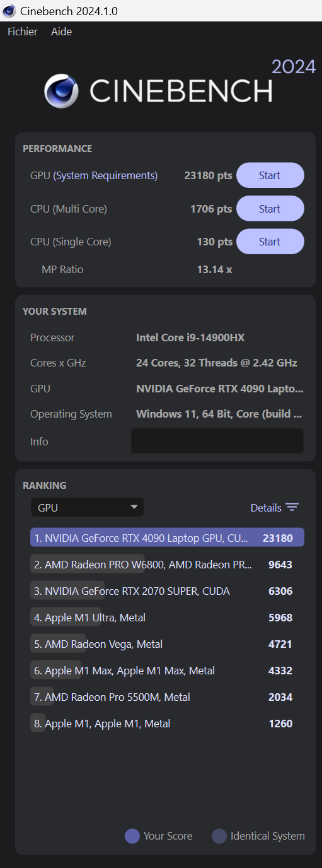Viewport: 322px width, 868px height.
Task: Click the CPU (Single Core) label
Action: (71, 242)
